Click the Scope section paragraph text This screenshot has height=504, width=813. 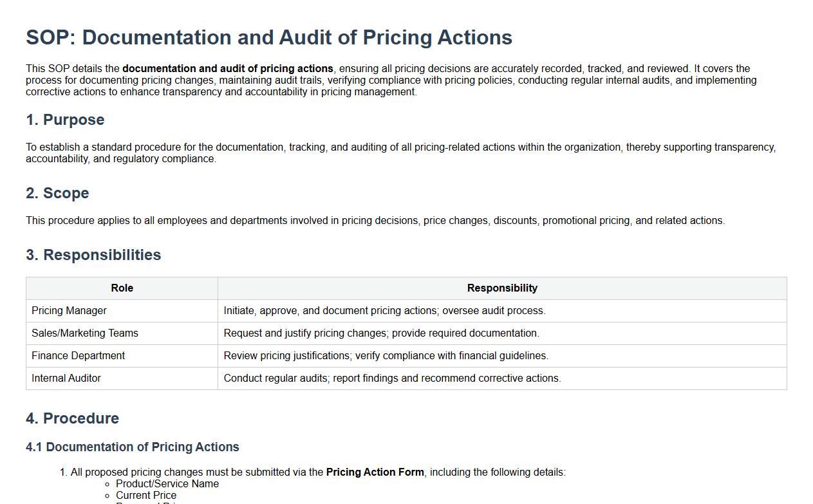coord(375,221)
